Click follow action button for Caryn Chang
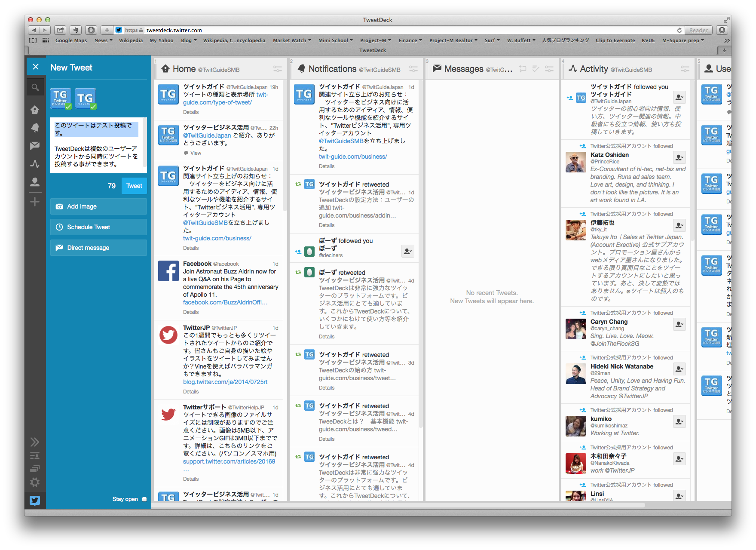Viewport: 756px width, 550px height. [x=679, y=324]
